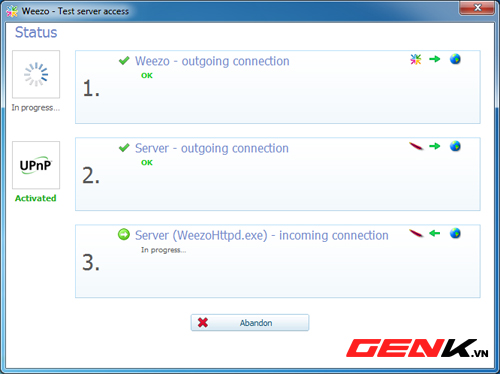Close the Test server access window
This screenshot has height=374, width=500.
(477, 8)
